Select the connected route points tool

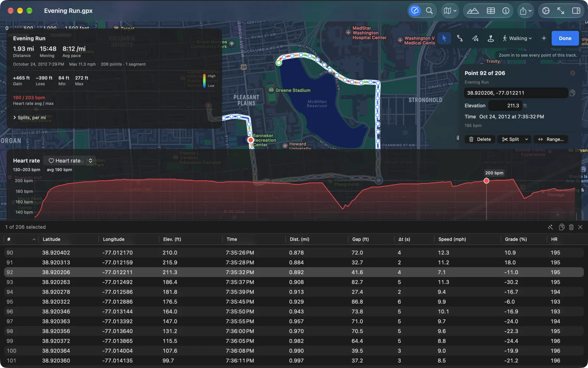coord(460,38)
